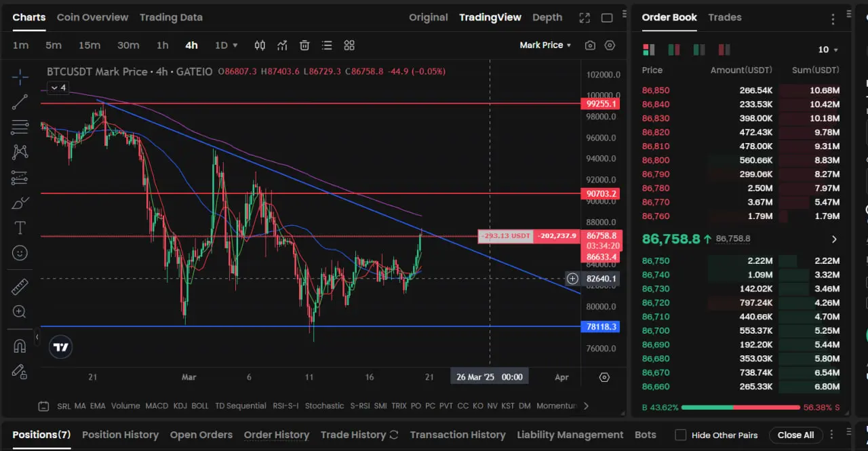This screenshot has height=451, width=868.
Task: Open the Position History tab
Action: pyautogui.click(x=120, y=435)
